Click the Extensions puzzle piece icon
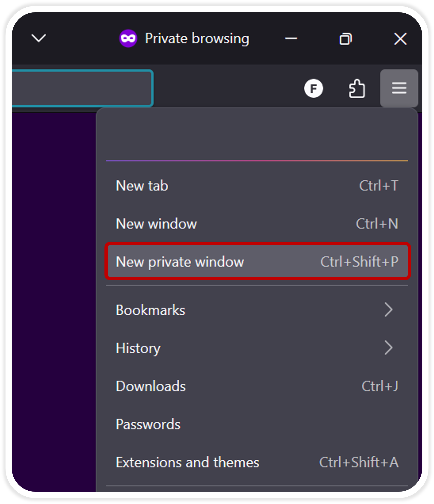434x504 pixels. coord(357,89)
